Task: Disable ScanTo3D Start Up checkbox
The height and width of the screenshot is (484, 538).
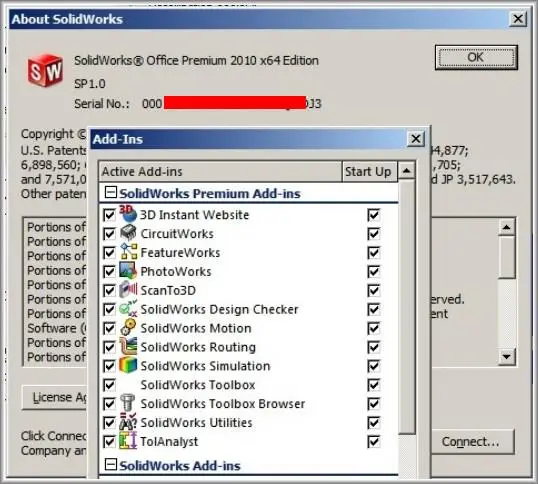Action: click(x=374, y=291)
